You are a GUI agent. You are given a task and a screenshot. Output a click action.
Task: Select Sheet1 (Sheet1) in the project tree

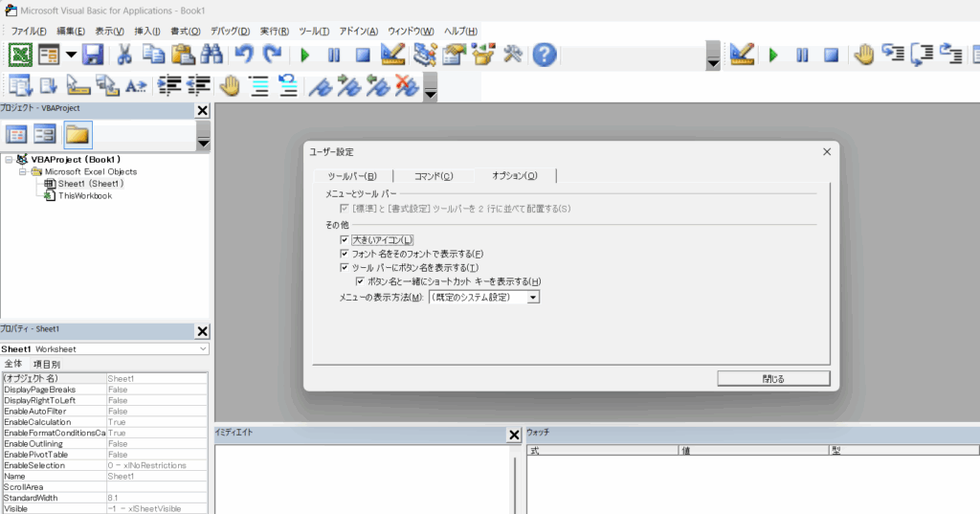[91, 184]
